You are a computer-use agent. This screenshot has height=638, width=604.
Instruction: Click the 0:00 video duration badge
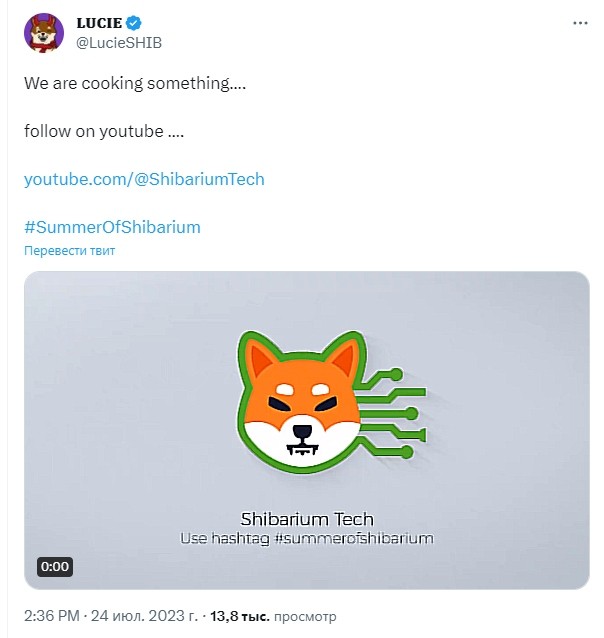(55, 566)
